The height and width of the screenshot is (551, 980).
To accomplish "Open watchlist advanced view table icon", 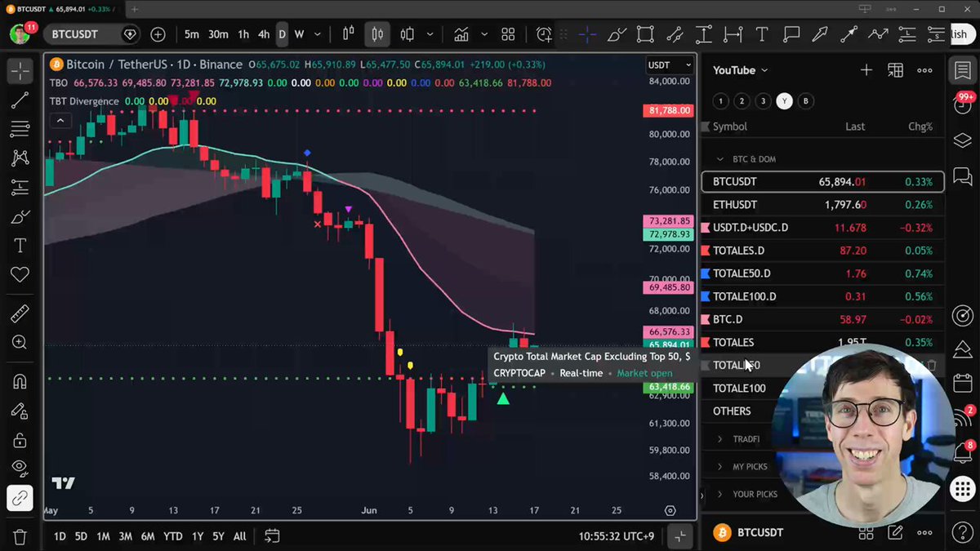I will click(x=895, y=70).
